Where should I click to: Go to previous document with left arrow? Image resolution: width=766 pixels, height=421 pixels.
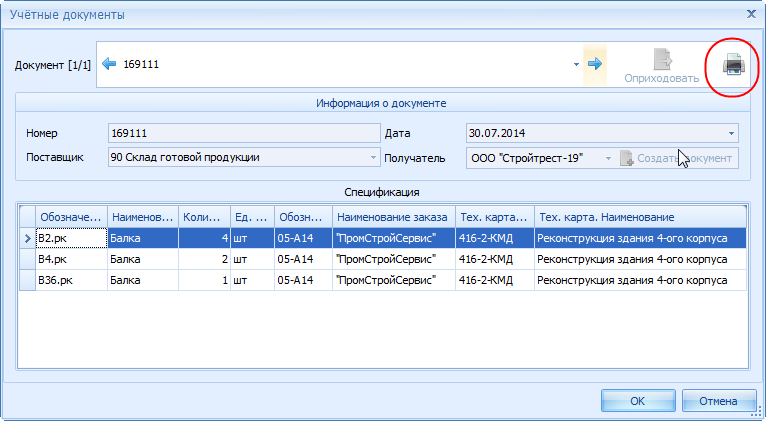[110, 64]
